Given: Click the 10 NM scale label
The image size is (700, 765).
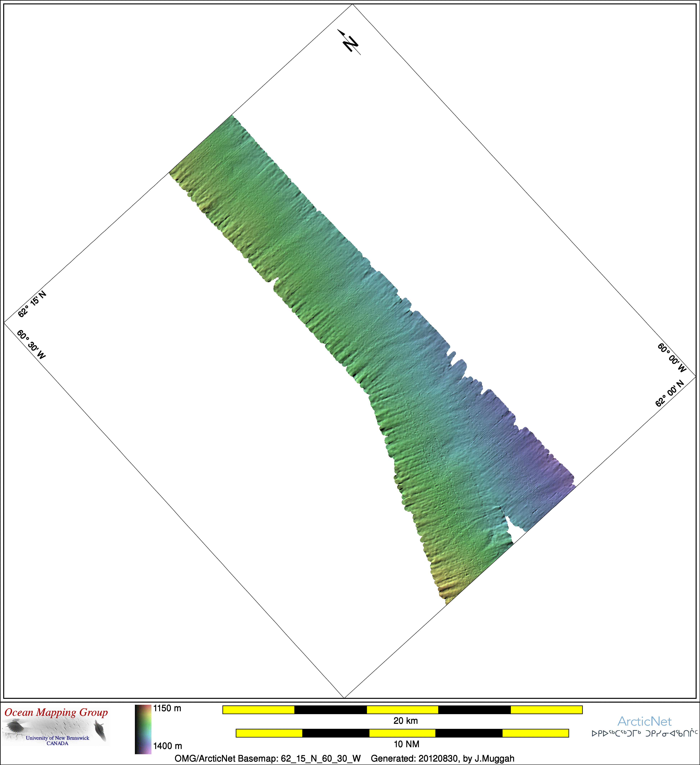Looking at the screenshot, I should click(406, 744).
